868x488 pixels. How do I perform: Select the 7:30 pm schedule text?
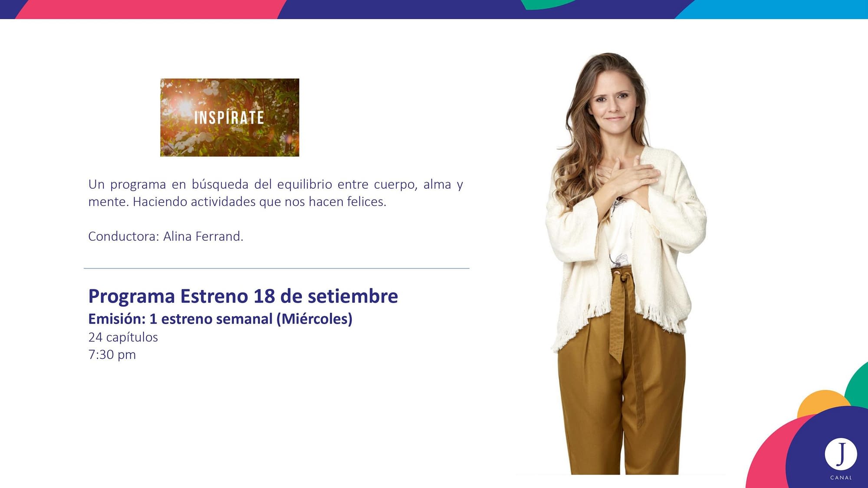(112, 354)
